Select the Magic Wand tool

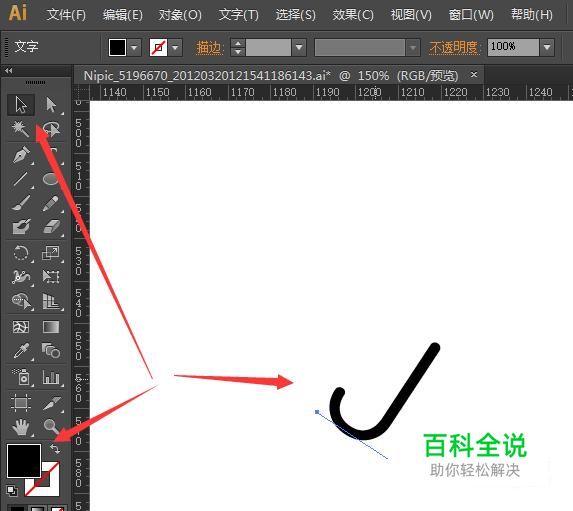(x=20, y=129)
